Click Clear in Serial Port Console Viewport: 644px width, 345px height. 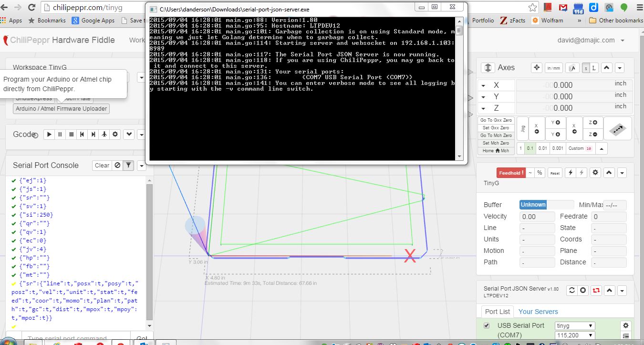[x=102, y=166]
